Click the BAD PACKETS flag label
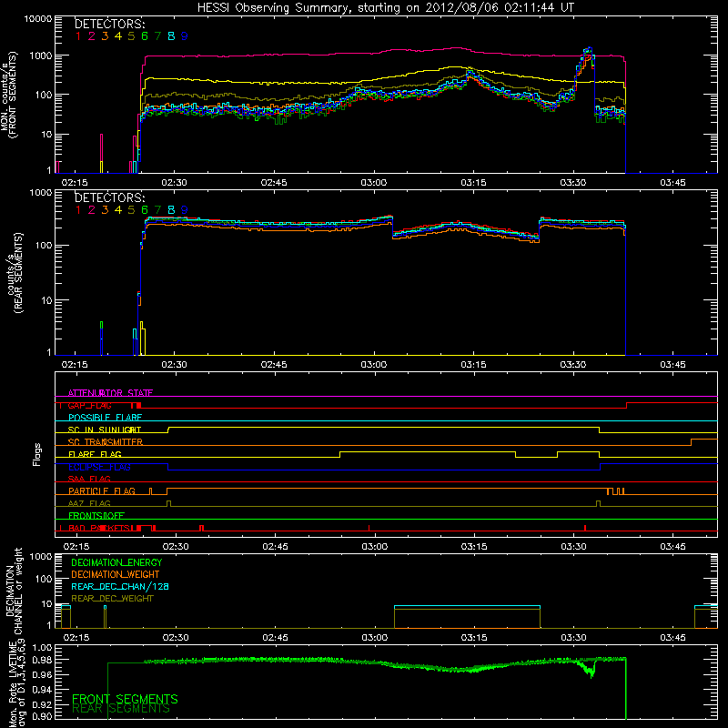The height and width of the screenshot is (728, 728). coord(99,528)
